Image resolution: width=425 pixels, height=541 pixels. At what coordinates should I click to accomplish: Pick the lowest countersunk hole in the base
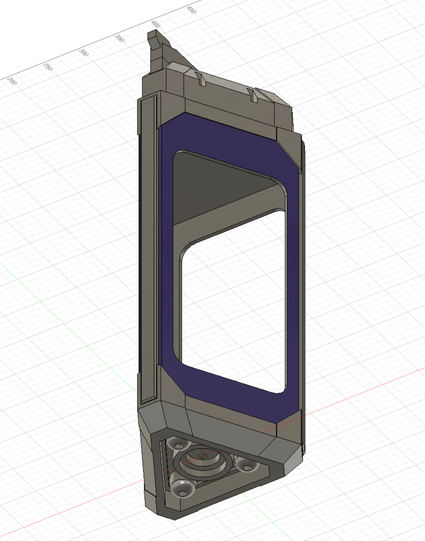182,489
